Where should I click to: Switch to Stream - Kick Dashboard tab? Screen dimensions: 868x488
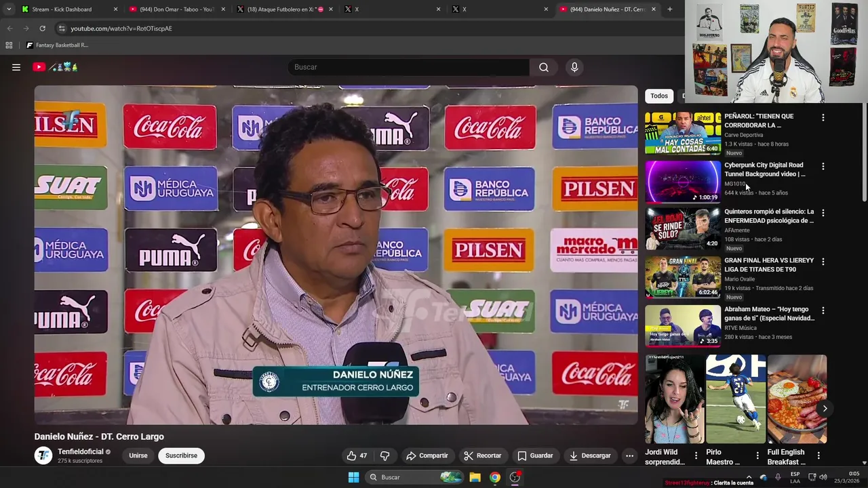(x=68, y=9)
